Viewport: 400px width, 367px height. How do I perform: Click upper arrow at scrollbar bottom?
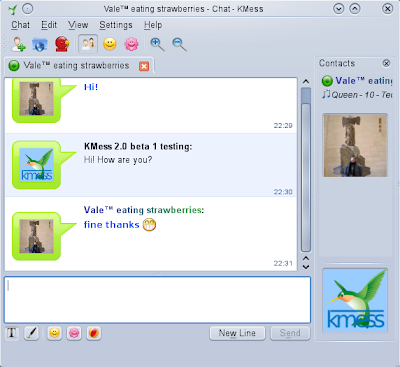[x=306, y=259]
